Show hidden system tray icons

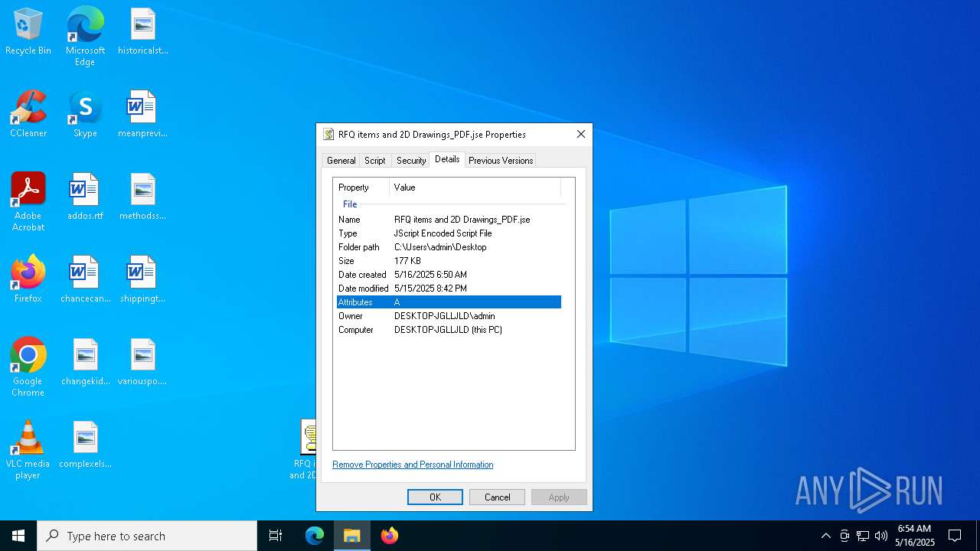pos(825,536)
